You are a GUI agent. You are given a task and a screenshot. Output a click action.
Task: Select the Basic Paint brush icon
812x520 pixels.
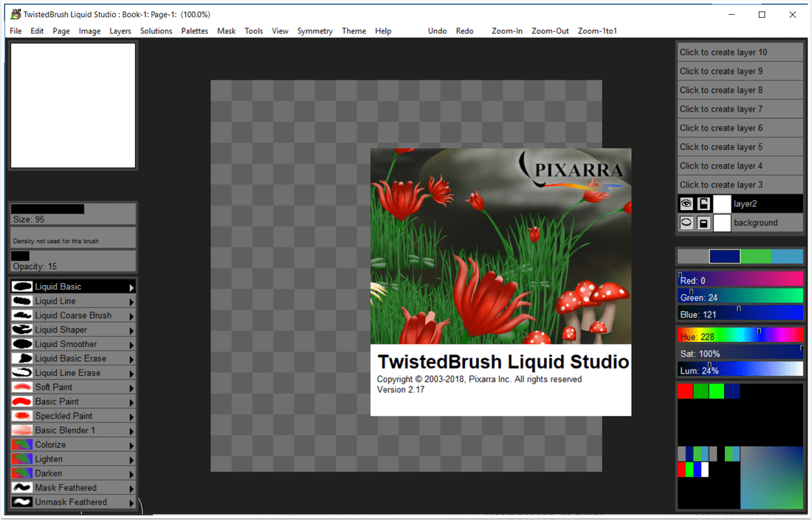tap(22, 401)
